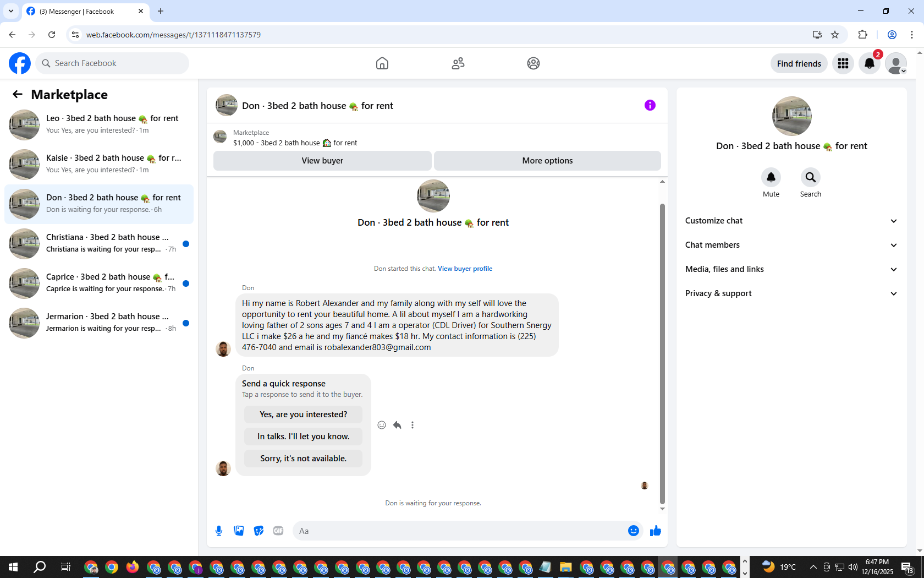Image resolution: width=924 pixels, height=578 pixels.
Task: Expand the Chat members section
Action: coord(791,245)
